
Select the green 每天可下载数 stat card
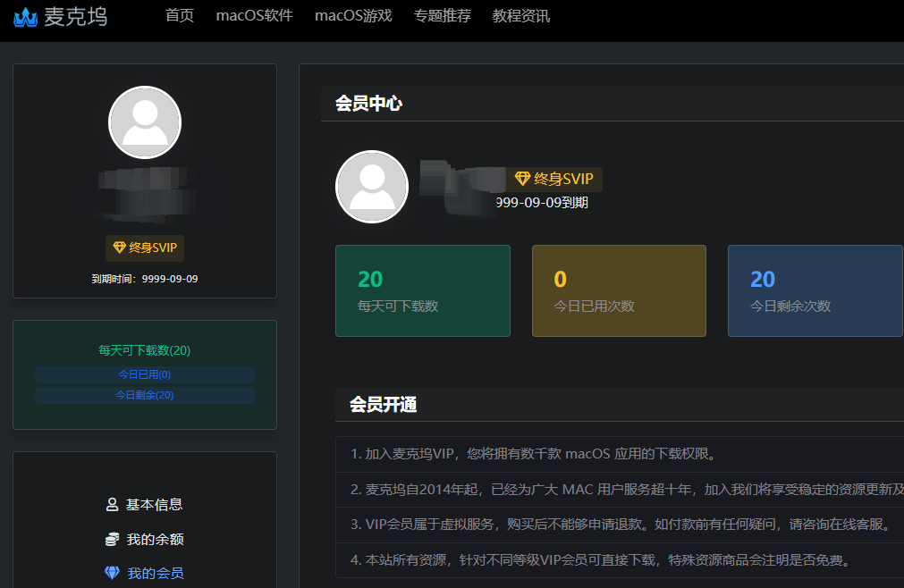[x=423, y=290]
